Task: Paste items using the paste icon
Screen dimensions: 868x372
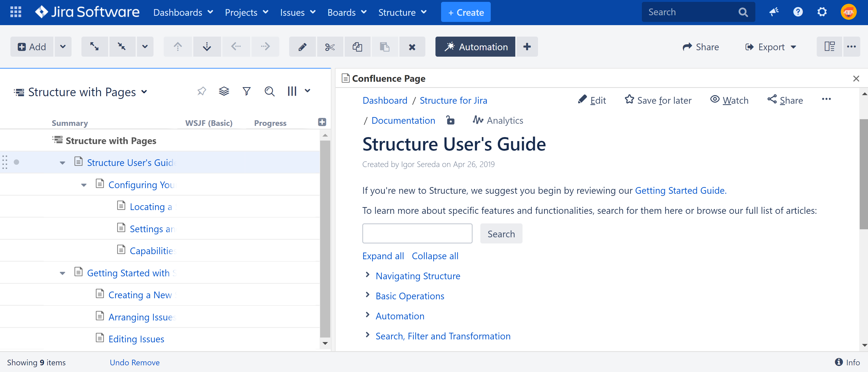Action: pos(385,46)
